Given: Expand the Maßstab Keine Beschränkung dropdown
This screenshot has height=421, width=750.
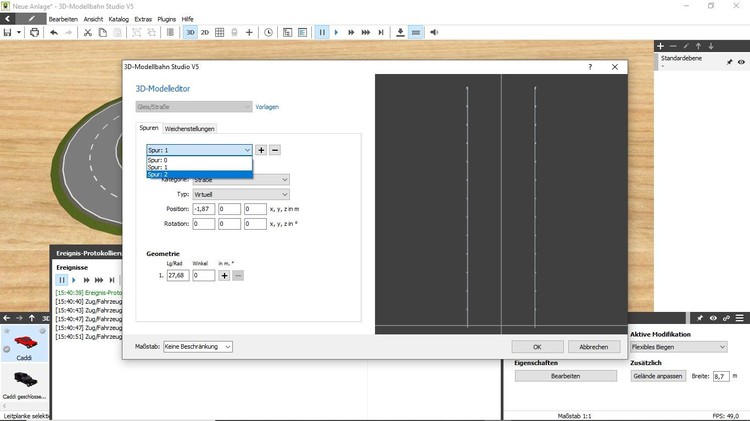Looking at the screenshot, I should click(198, 346).
